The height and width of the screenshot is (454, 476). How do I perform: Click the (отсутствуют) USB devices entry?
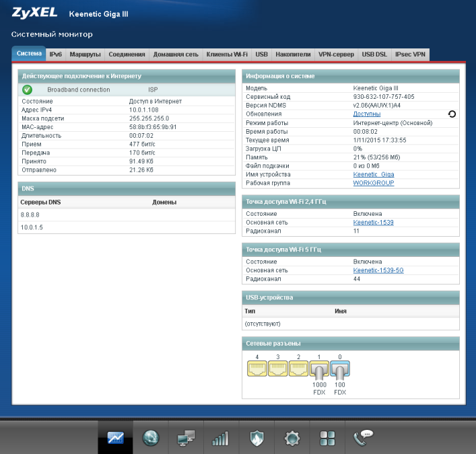pyautogui.click(x=263, y=324)
